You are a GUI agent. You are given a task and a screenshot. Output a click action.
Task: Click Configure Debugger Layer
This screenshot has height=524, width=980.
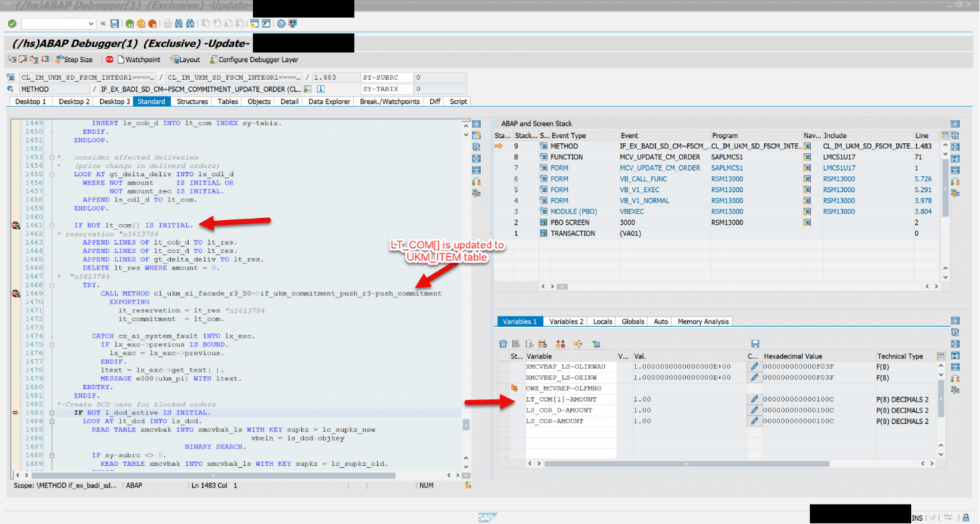254,59
